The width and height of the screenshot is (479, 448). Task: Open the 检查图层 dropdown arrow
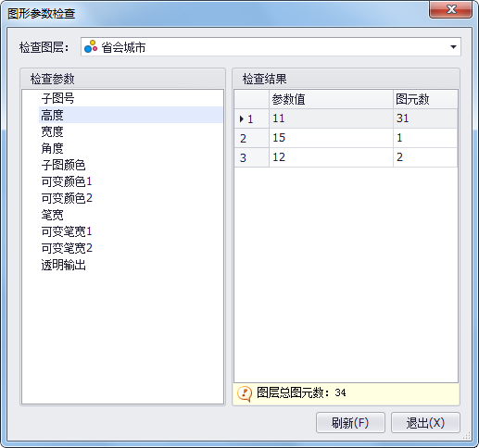click(x=453, y=47)
